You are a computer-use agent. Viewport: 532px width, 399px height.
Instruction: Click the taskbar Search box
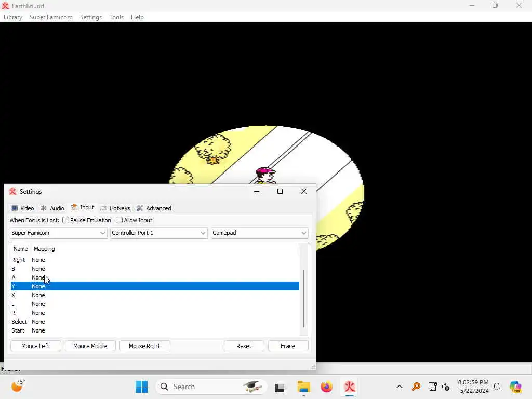(x=212, y=387)
